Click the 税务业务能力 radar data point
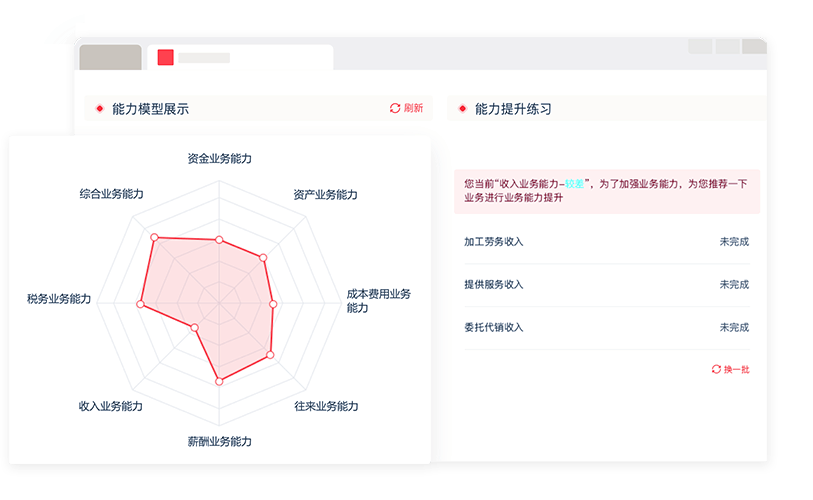 pos(140,303)
